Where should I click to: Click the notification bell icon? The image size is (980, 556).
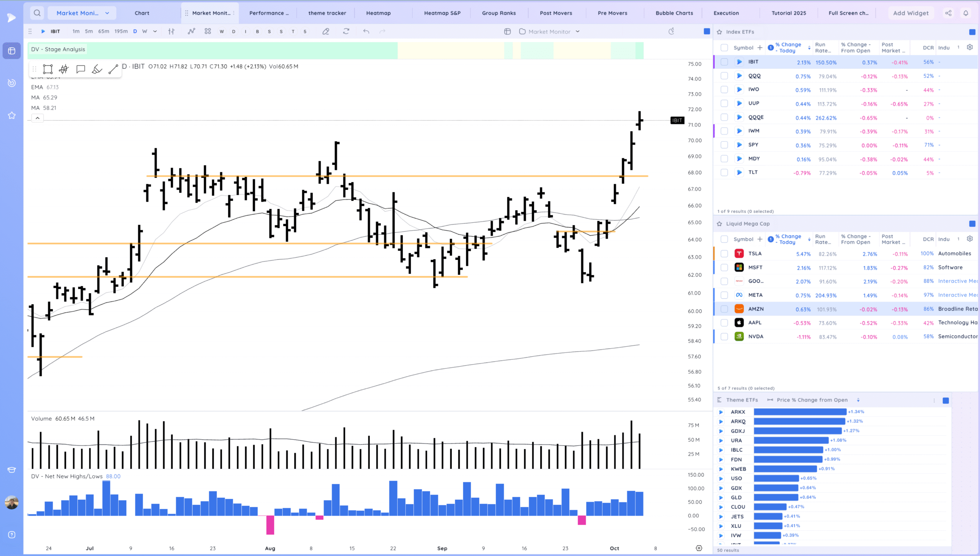tap(966, 13)
